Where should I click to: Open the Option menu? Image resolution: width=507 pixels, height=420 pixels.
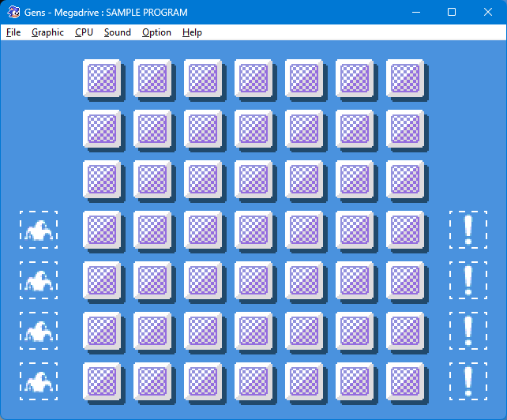tap(156, 32)
